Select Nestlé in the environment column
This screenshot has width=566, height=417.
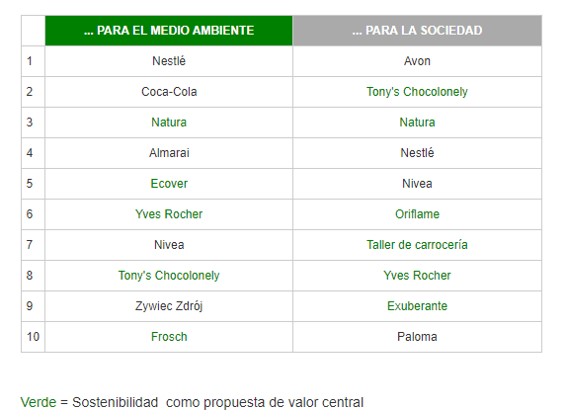[x=169, y=61]
